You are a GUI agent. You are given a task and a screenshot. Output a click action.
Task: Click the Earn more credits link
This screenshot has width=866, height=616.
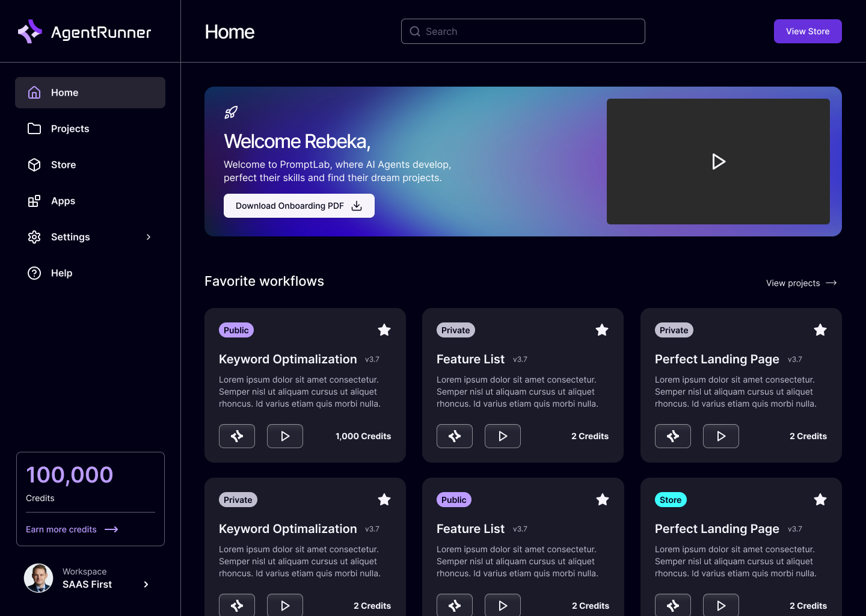(61, 529)
